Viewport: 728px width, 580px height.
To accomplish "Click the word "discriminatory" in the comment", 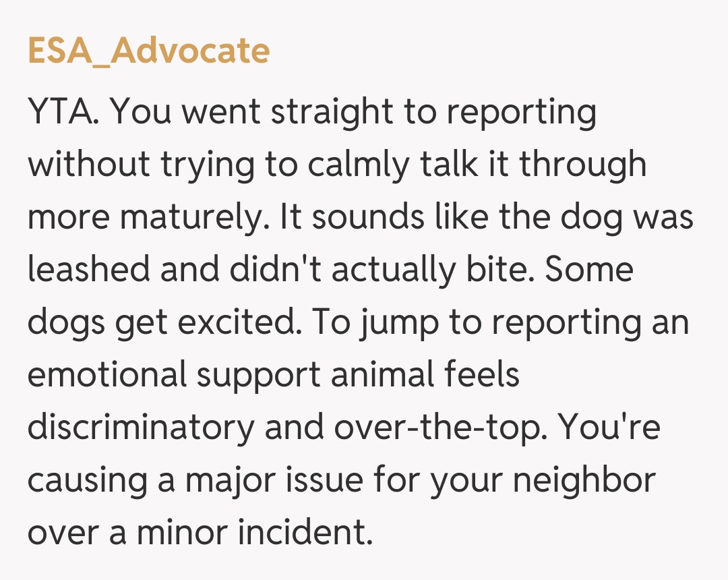I will click(141, 428).
